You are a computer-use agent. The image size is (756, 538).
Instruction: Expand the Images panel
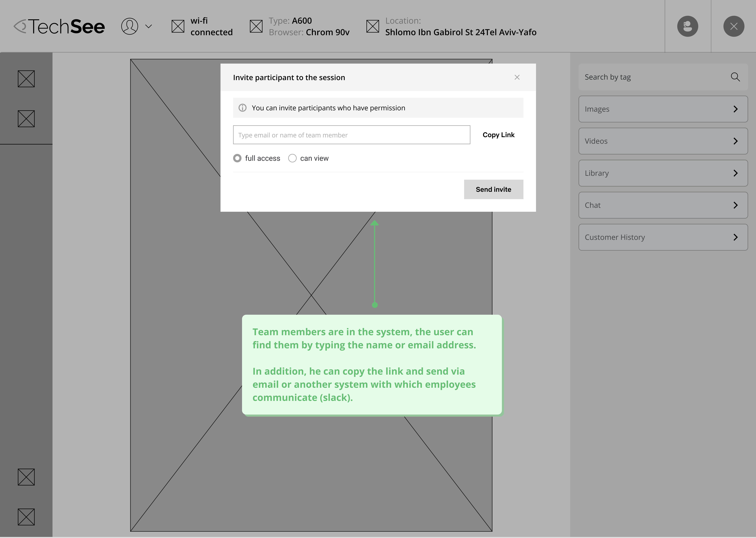(x=663, y=109)
